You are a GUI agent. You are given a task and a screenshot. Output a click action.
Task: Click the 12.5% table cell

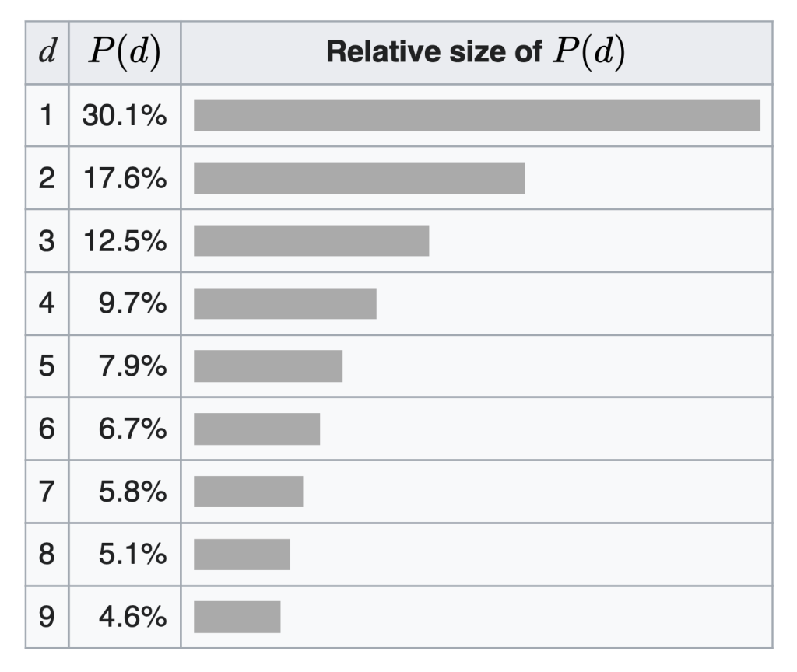pos(125,241)
